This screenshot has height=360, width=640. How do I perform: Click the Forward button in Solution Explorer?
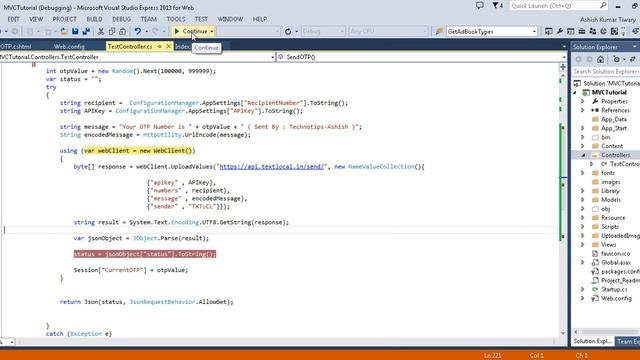pos(589,60)
